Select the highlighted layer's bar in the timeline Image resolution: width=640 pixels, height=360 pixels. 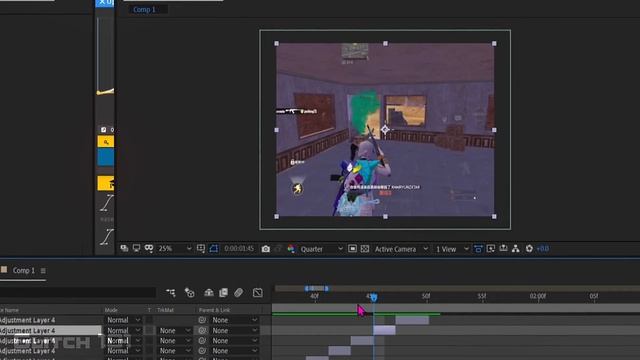point(384,330)
